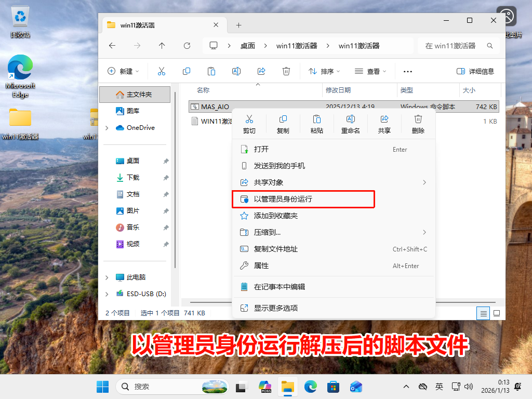This screenshot has width=532, height=399.
Task: Choose 属性 from the context menu
Action: click(261, 265)
